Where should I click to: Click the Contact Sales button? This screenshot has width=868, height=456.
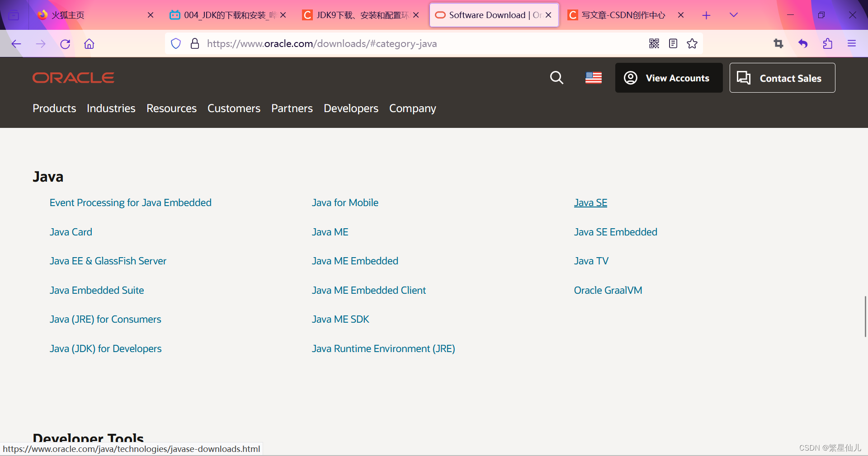(x=782, y=78)
